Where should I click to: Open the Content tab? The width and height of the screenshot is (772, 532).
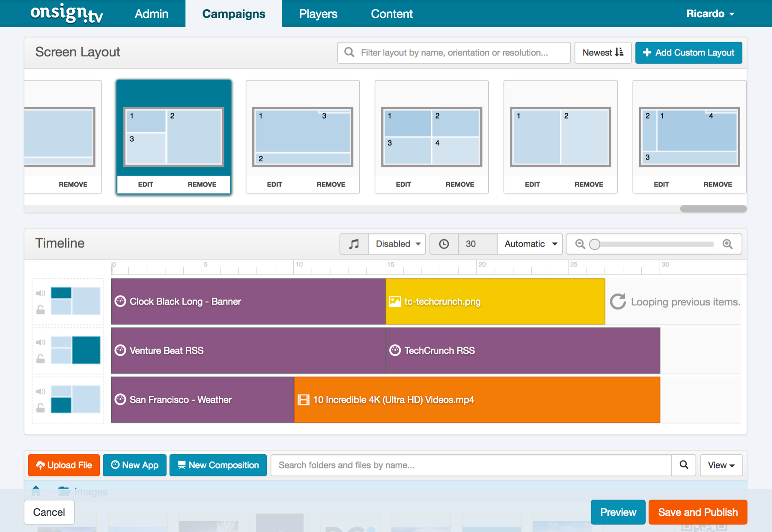[391, 14]
